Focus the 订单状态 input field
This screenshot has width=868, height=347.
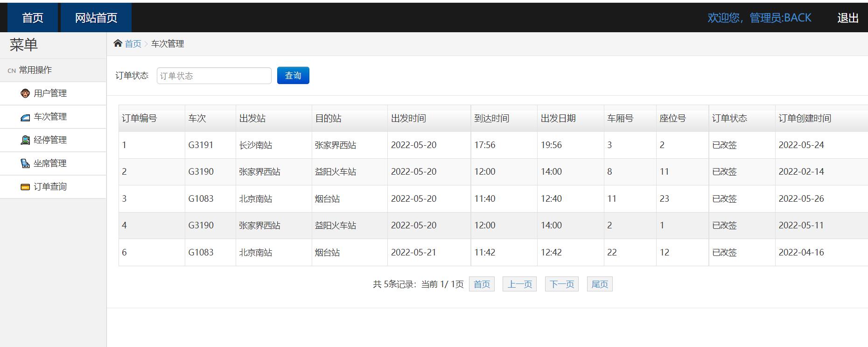click(214, 76)
